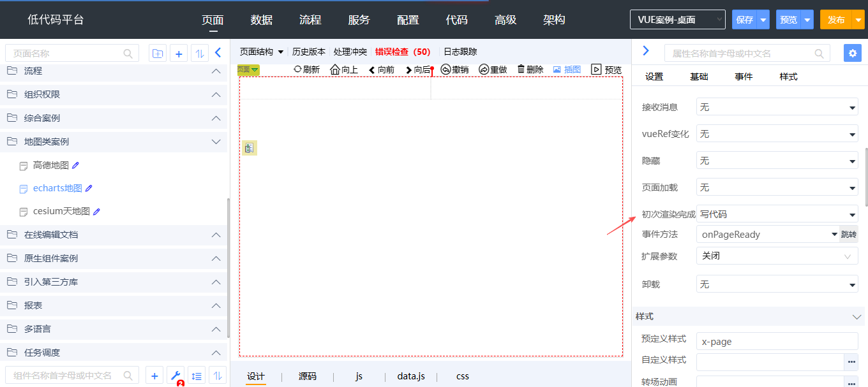
Task: Open the VUE案例-桌面 project selector
Action: [677, 20]
